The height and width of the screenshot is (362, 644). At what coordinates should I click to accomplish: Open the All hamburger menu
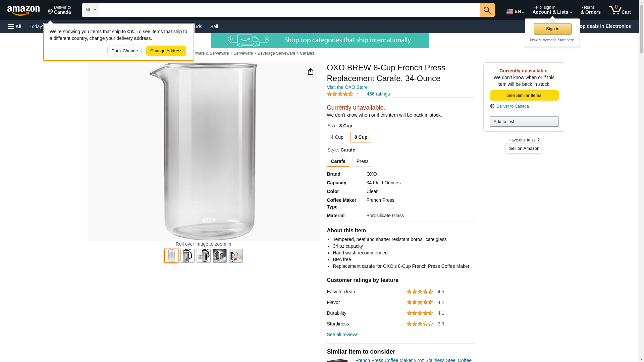[15, 26]
